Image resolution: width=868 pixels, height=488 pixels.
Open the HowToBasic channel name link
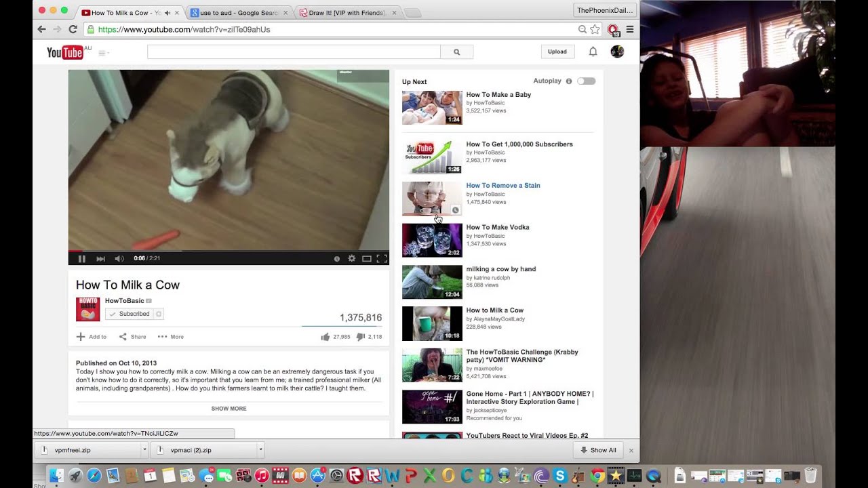click(x=124, y=301)
